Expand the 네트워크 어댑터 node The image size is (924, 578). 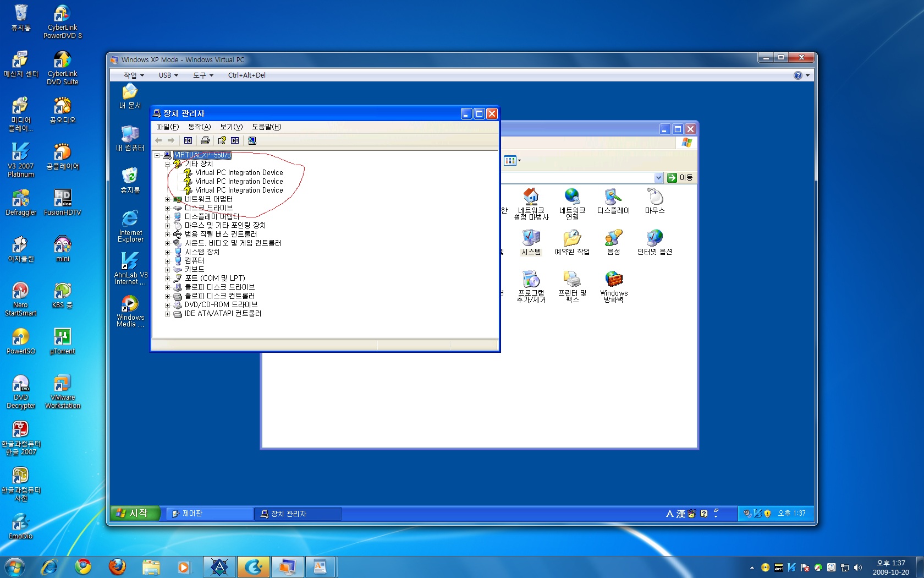click(x=167, y=199)
